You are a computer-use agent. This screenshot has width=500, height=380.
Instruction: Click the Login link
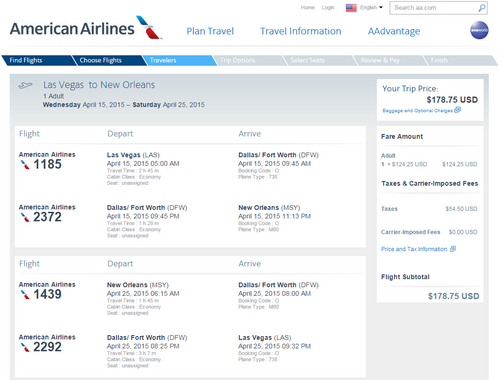tap(328, 8)
